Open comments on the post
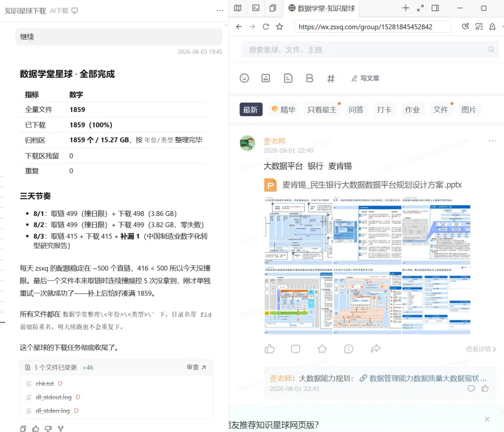Viewport: 504px width, 432px height. point(296,349)
